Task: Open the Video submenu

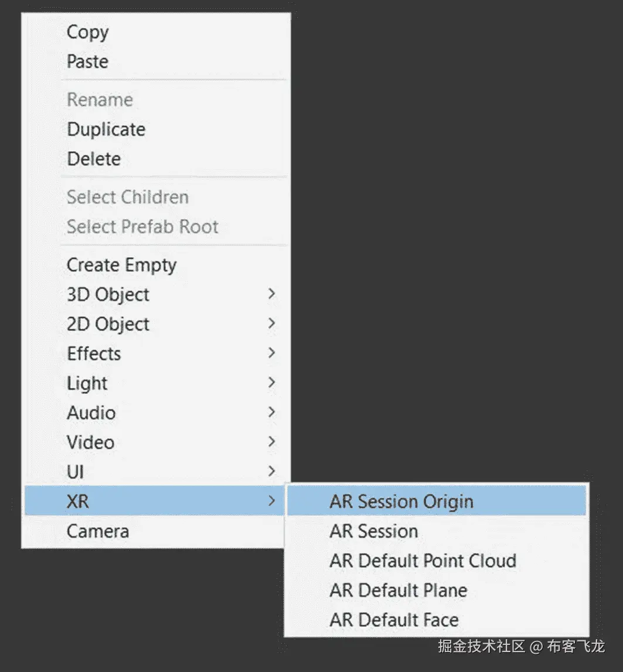Action: click(x=90, y=442)
